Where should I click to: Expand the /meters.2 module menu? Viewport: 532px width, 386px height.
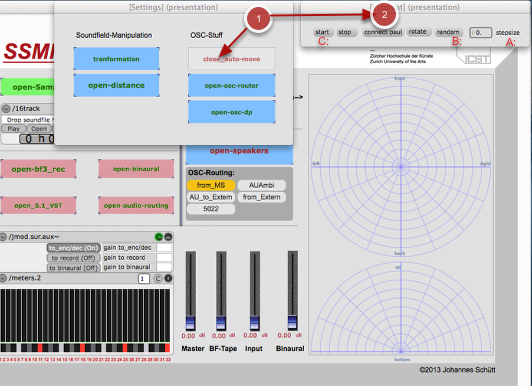3,278
